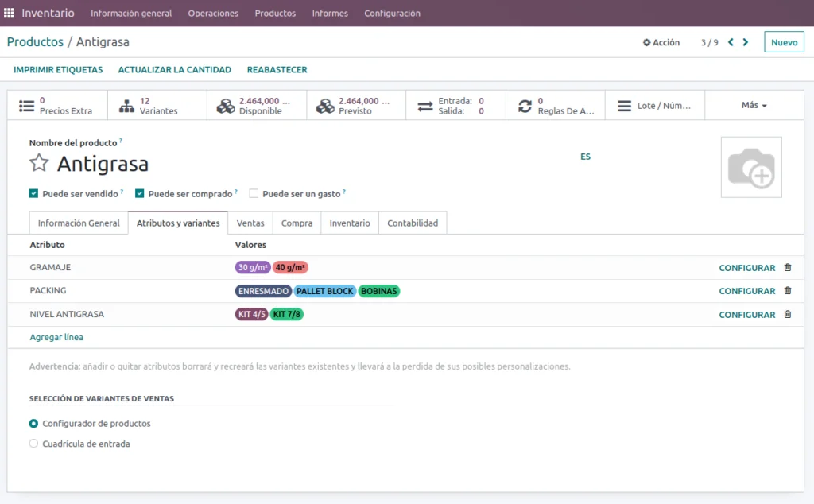Upload product image via camera placeholder

pyautogui.click(x=750, y=167)
